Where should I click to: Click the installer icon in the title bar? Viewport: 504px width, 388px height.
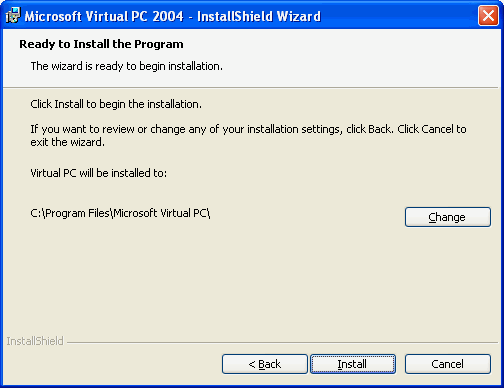click(13, 15)
